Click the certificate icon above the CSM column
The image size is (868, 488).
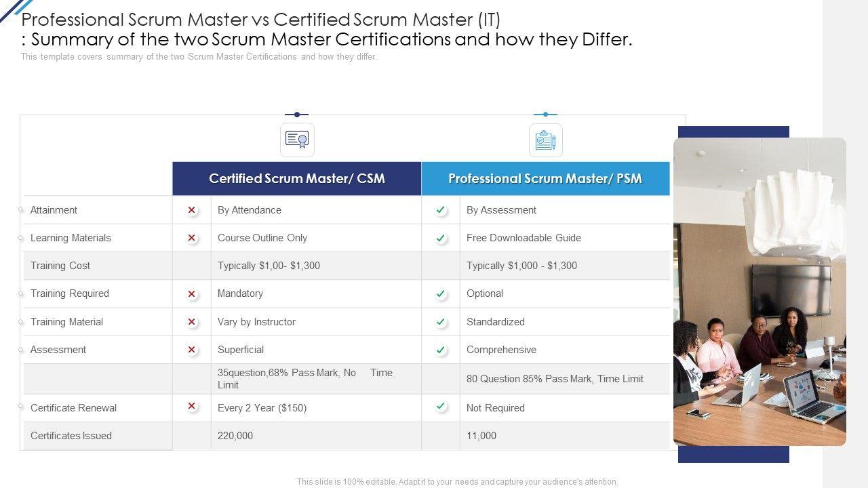click(297, 140)
